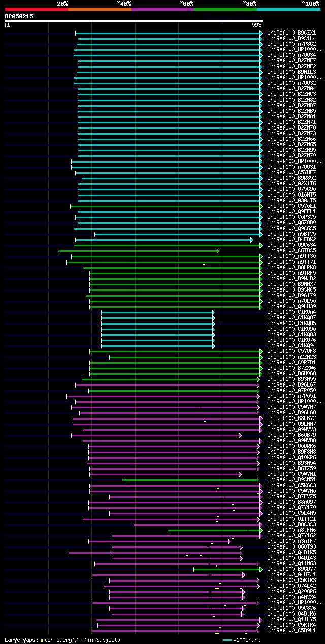Click the label UniRef100_B2ZMC3
The width and height of the screenshot is (325, 644).
[x=292, y=94]
